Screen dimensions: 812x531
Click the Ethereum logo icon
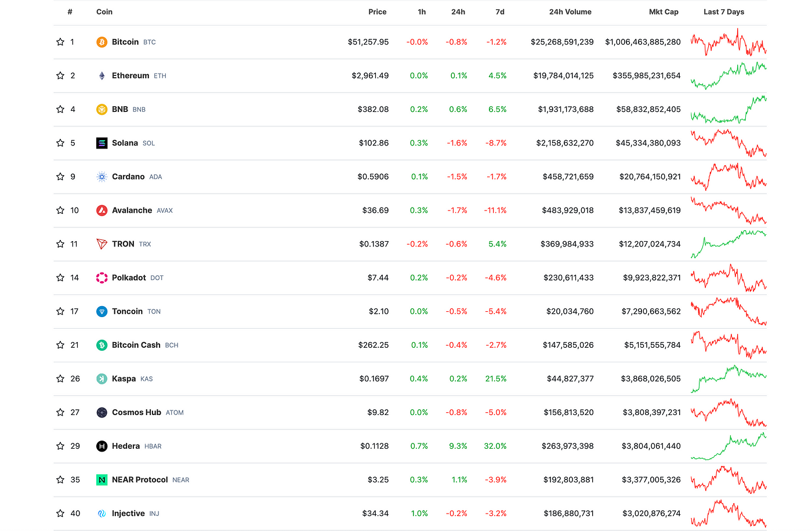click(x=101, y=76)
